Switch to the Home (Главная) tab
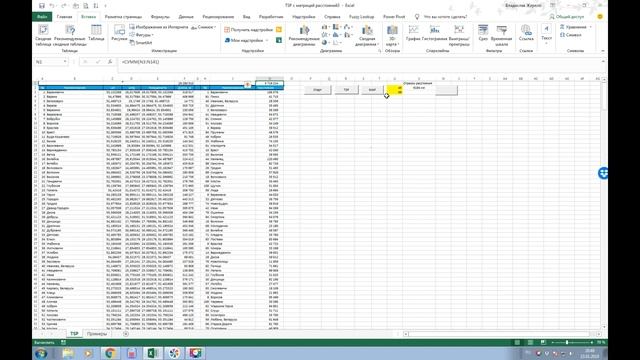Image resolution: width=640 pixels, height=360 pixels. (64, 17)
